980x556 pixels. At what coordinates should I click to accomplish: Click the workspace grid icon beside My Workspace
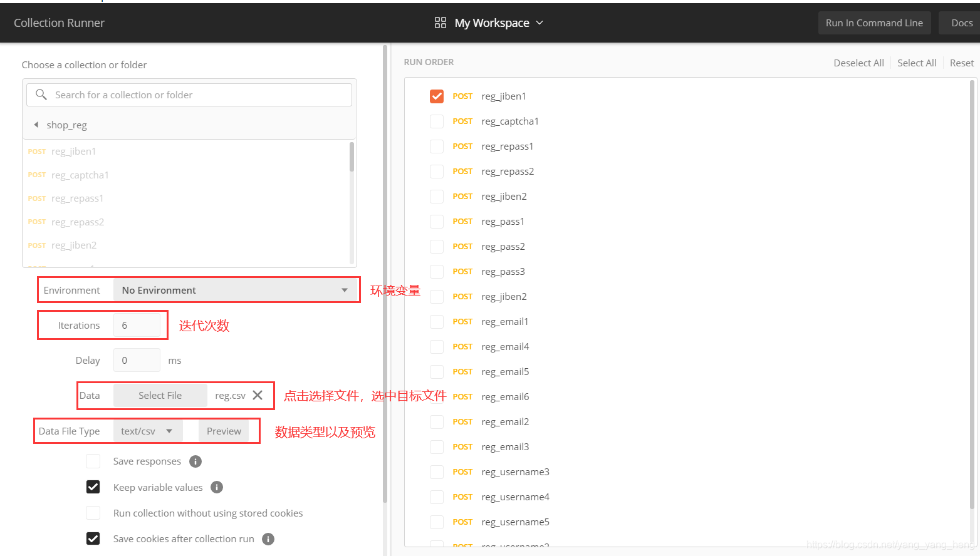point(440,23)
